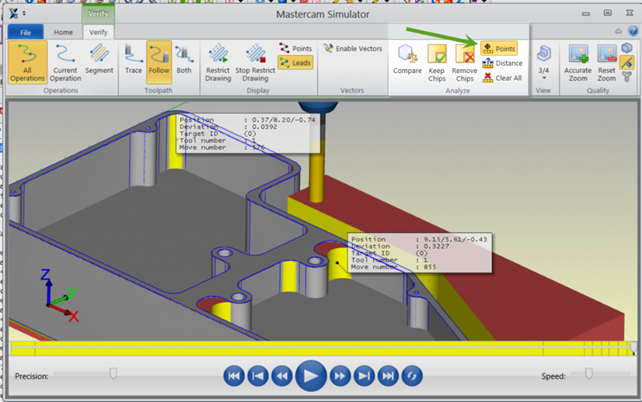The width and height of the screenshot is (642, 402).
Task: Click the Precision slider handle
Action: (113, 373)
